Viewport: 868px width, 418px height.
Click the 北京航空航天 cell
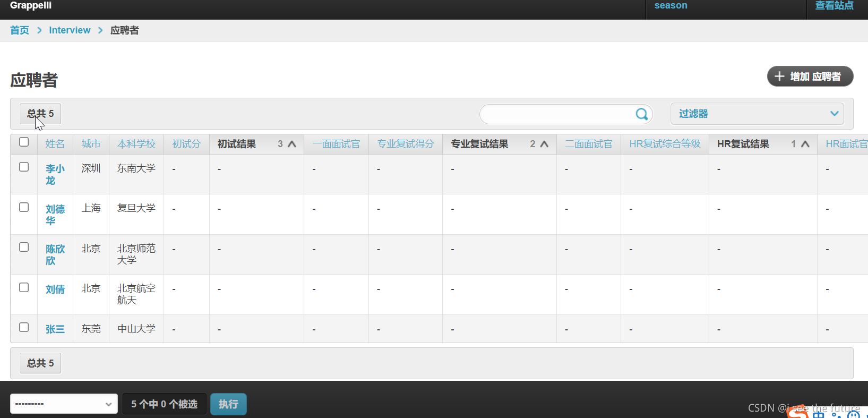tap(136, 294)
